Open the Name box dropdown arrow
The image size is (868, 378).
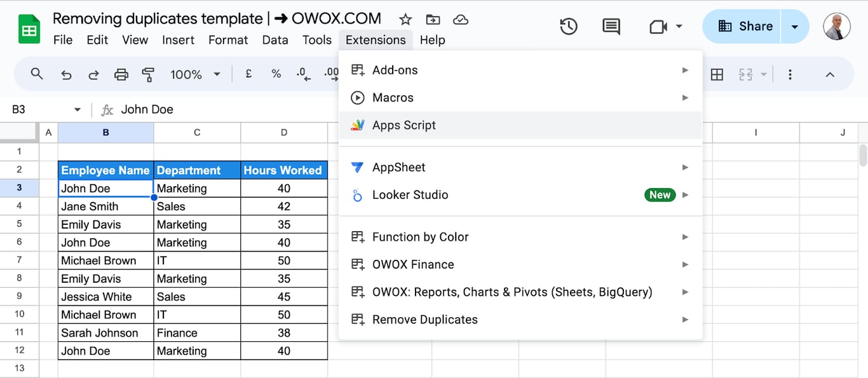tap(78, 110)
